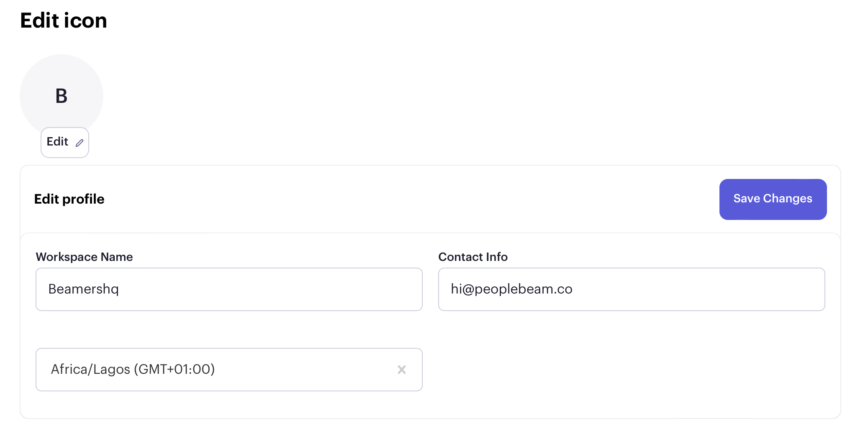Select the workspace avatar circle
Image resolution: width=868 pixels, height=429 pixels.
click(62, 96)
